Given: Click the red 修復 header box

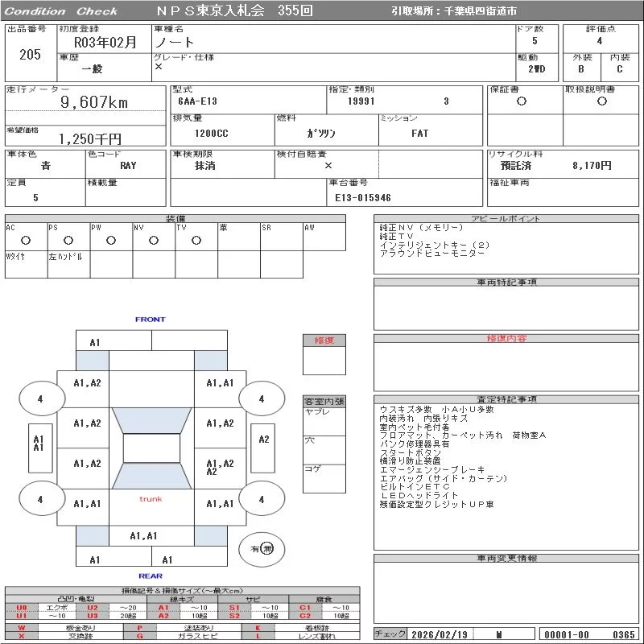Looking at the screenshot, I should [324, 341].
